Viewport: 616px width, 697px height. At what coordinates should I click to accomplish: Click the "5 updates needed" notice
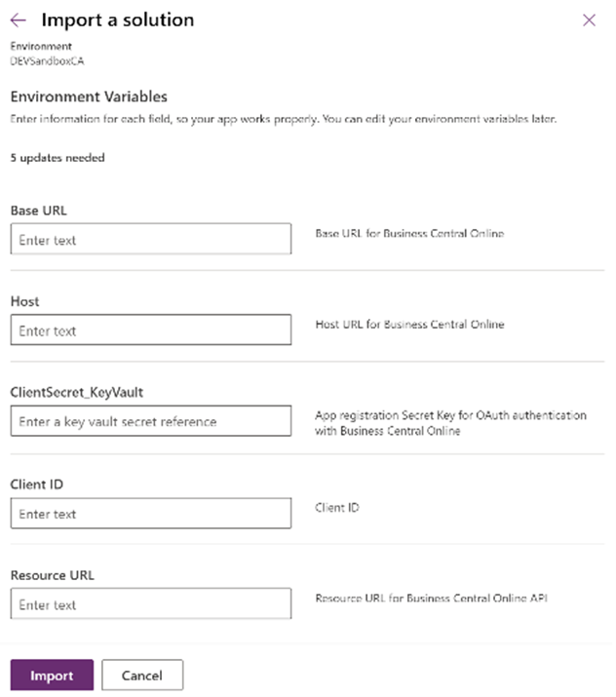(58, 158)
